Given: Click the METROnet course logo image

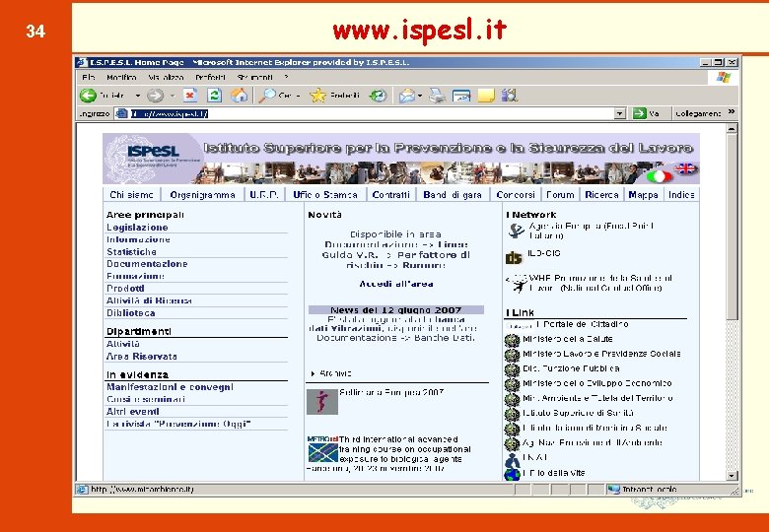Looking at the screenshot, I should coord(322,449).
